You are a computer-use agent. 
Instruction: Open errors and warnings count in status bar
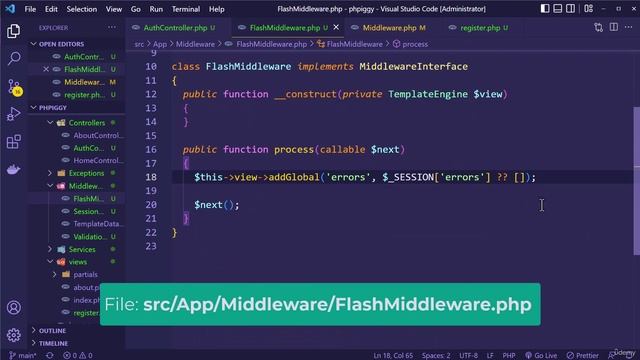tap(78, 356)
